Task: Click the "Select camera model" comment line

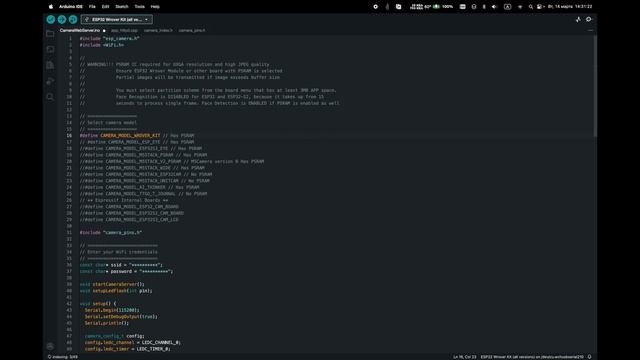Action: 108,122
